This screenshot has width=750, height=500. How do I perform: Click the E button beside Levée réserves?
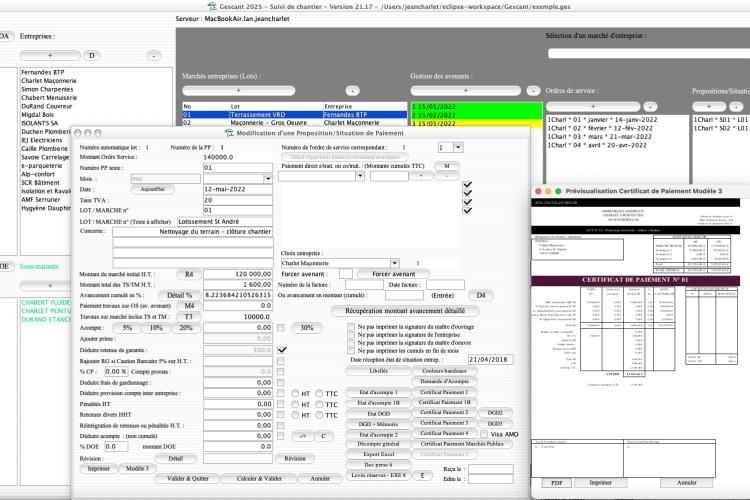(422, 476)
